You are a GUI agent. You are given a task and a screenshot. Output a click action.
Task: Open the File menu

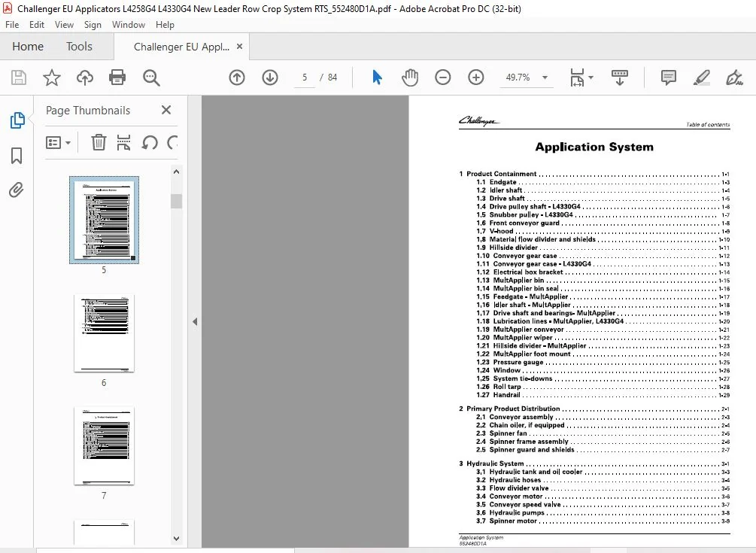click(12, 25)
